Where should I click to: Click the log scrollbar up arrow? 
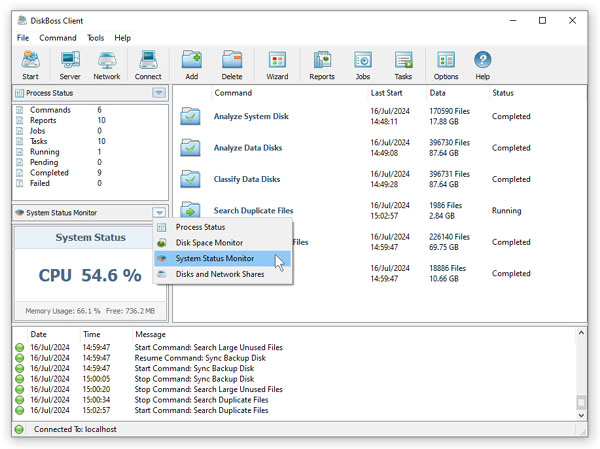click(581, 333)
